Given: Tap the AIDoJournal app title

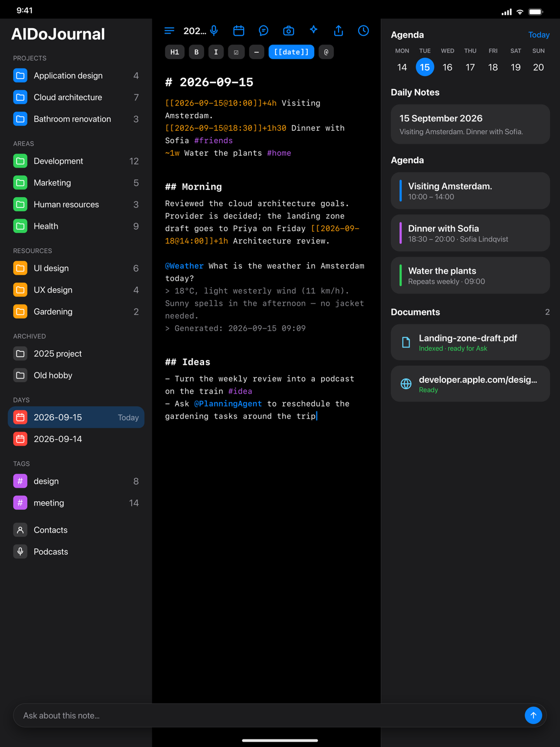Looking at the screenshot, I should point(58,34).
